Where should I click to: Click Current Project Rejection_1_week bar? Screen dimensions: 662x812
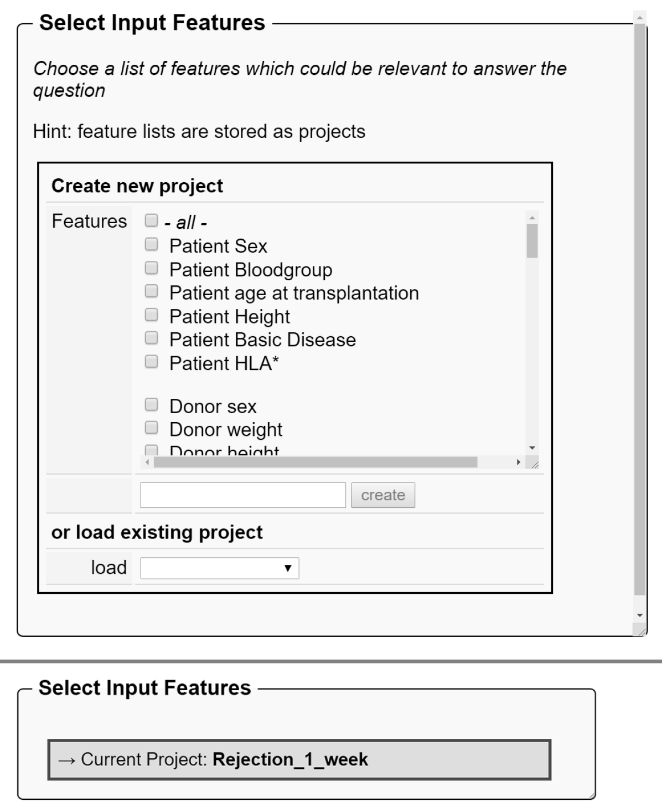299,759
